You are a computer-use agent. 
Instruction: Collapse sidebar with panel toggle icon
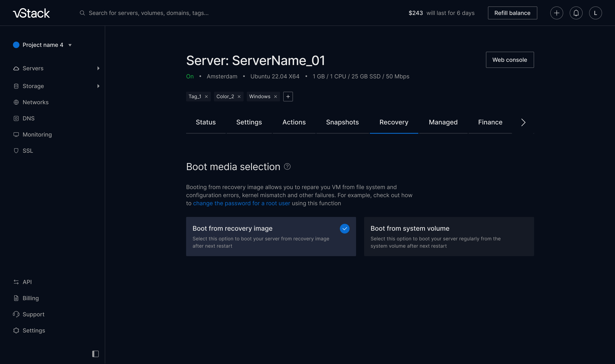click(x=95, y=354)
